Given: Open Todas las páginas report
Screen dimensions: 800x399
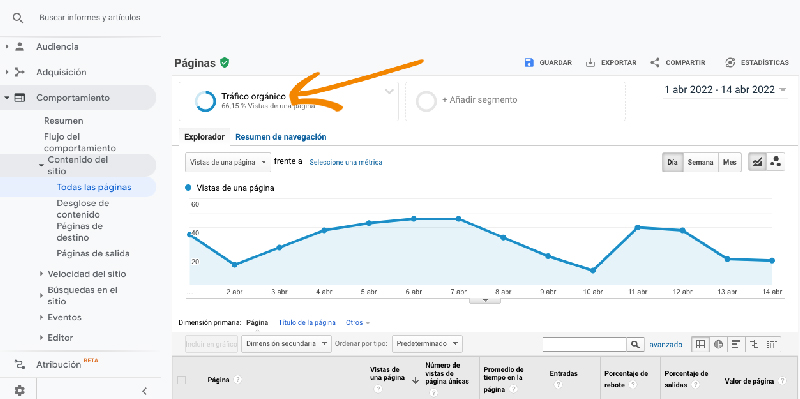Looking at the screenshot, I should click(94, 187).
